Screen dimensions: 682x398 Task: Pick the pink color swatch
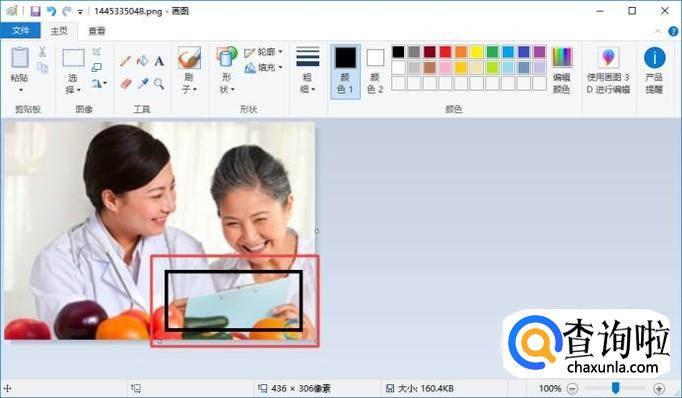tap(445, 67)
